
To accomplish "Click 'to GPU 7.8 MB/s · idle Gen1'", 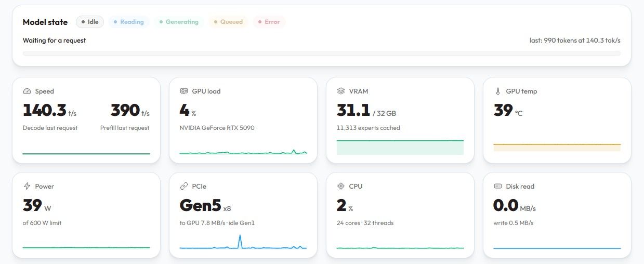I will (217, 223).
